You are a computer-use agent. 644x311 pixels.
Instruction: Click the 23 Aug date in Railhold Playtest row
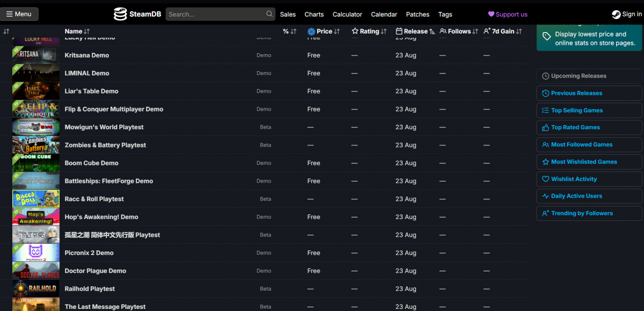click(406, 289)
